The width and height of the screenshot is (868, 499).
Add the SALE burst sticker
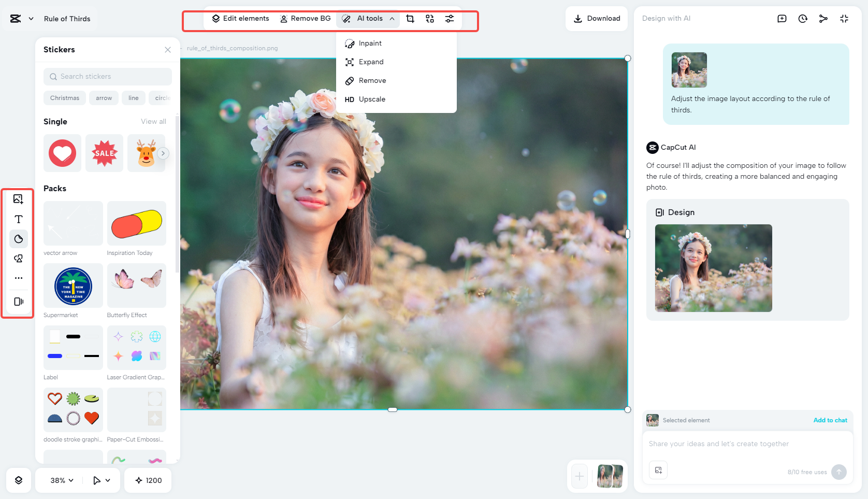104,153
